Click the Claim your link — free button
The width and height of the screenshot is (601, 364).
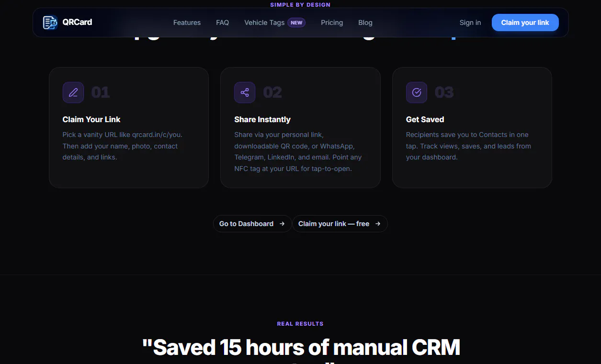point(340,224)
